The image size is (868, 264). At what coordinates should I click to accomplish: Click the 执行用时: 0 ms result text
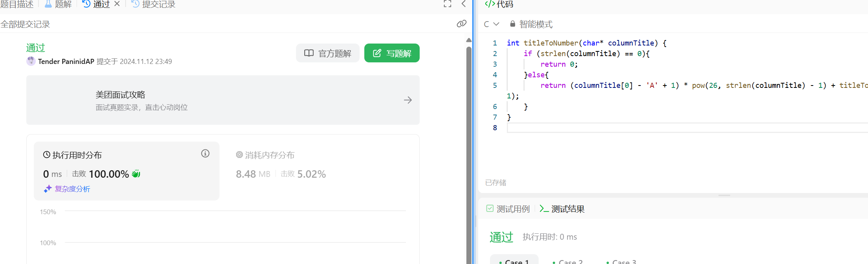point(550,237)
